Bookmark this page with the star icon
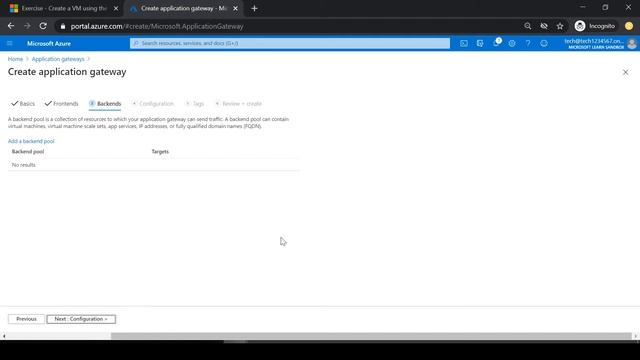The image size is (640, 360). click(560, 26)
